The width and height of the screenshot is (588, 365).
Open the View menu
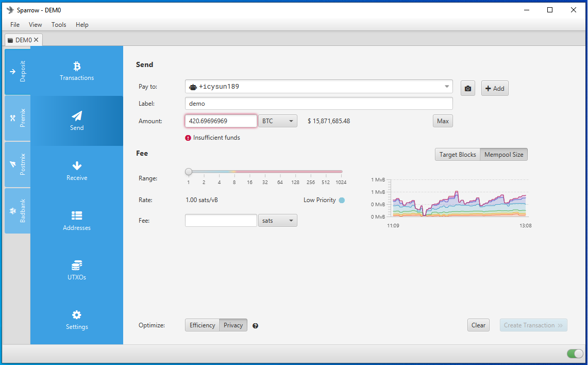(35, 25)
